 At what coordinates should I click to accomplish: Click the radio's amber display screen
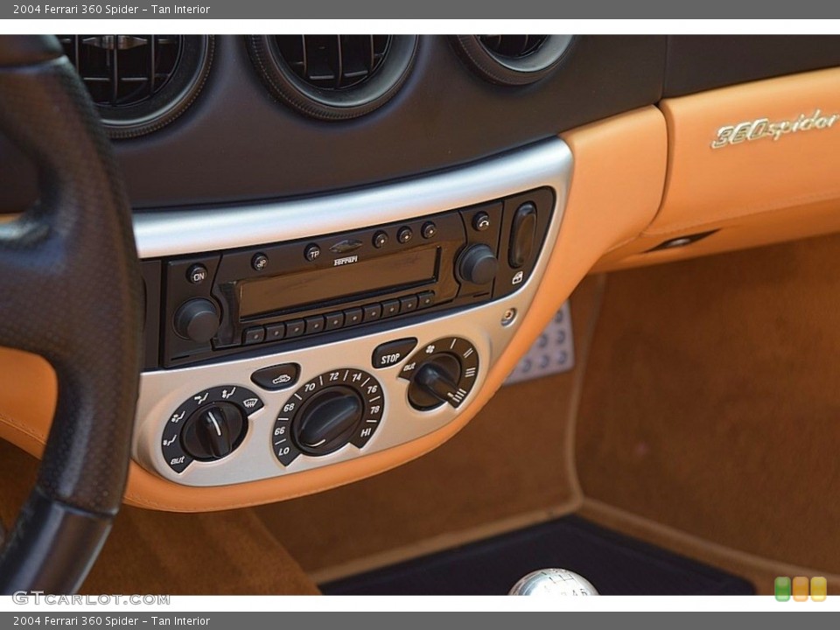338,283
